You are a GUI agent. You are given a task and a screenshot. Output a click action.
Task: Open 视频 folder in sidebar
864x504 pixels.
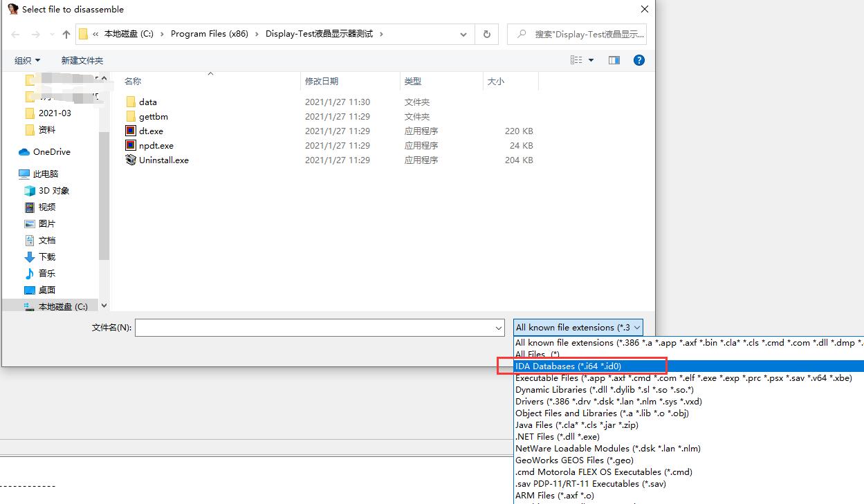click(46, 207)
